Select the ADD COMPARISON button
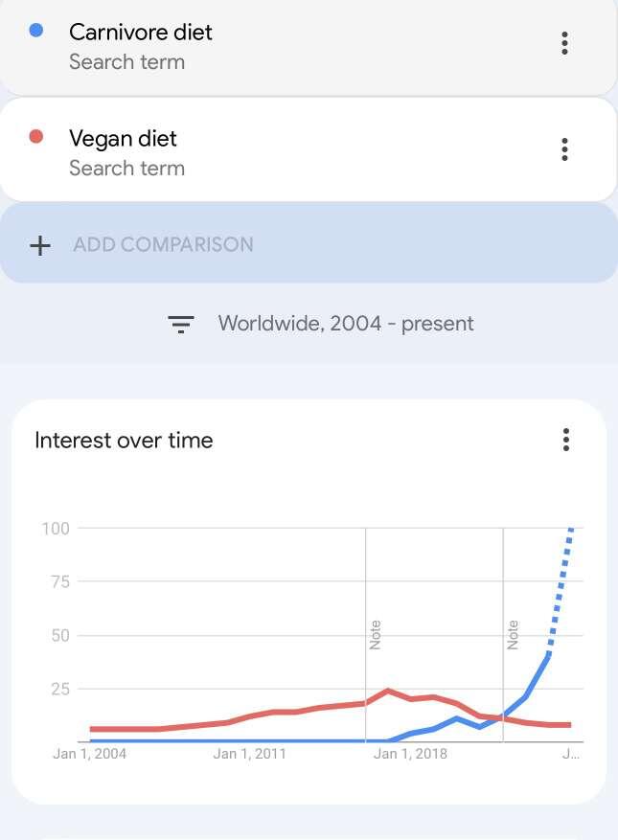618x840 pixels. pyautogui.click(x=309, y=243)
